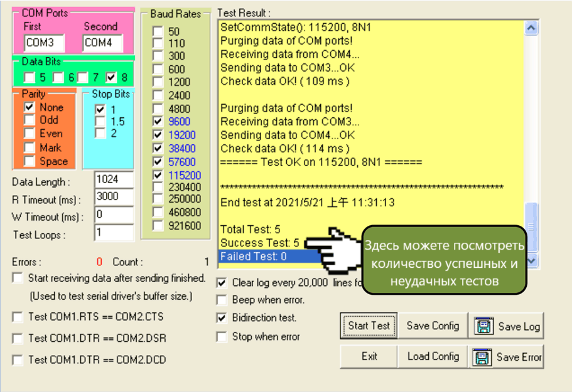The image size is (572, 392).
Task: Click the Save Error floppy disk icon
Action: tap(482, 358)
